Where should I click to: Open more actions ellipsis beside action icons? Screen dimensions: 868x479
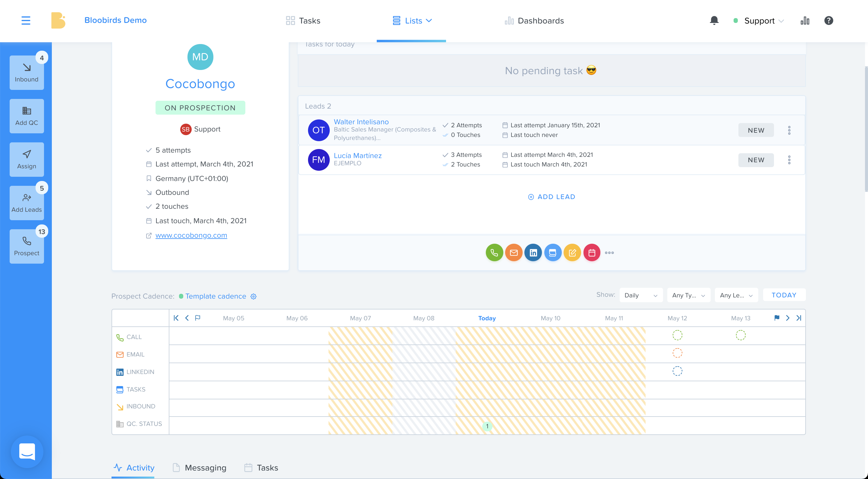[609, 253]
